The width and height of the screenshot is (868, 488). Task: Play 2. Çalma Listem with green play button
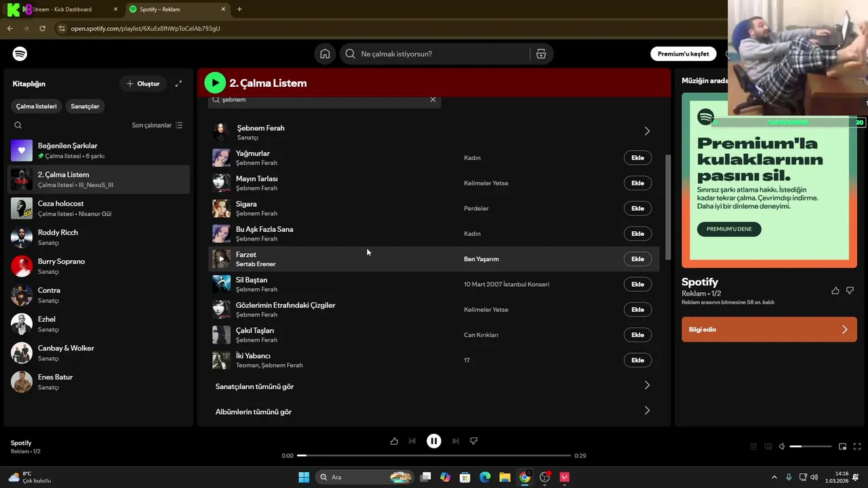[x=215, y=83]
